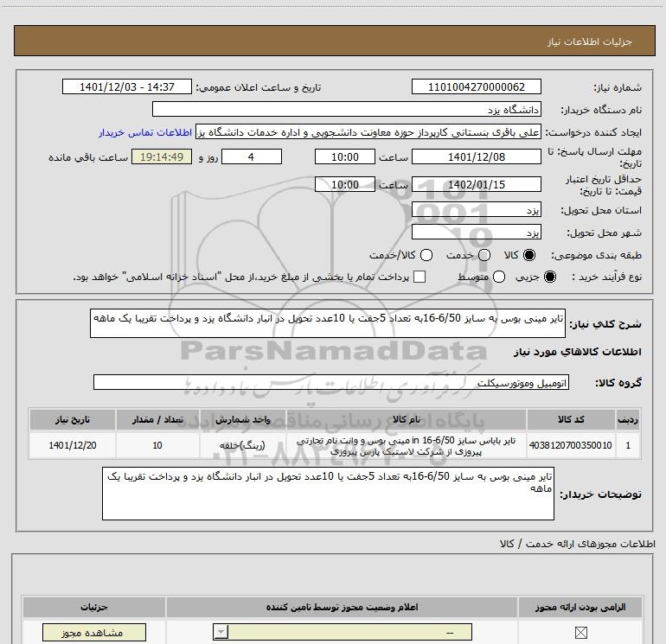The width and height of the screenshot is (666, 644).
Task: Click the buyer organization name field
Action: [347, 109]
